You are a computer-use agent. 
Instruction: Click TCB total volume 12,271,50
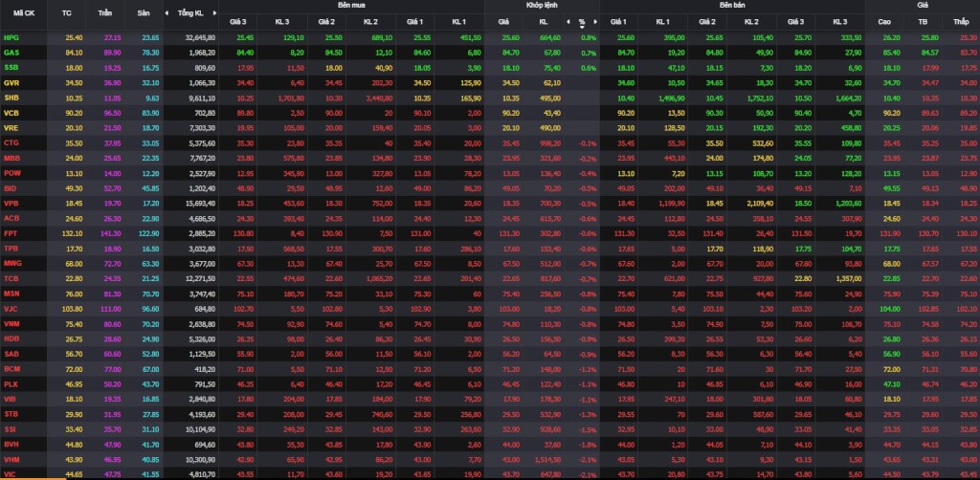[x=200, y=278]
